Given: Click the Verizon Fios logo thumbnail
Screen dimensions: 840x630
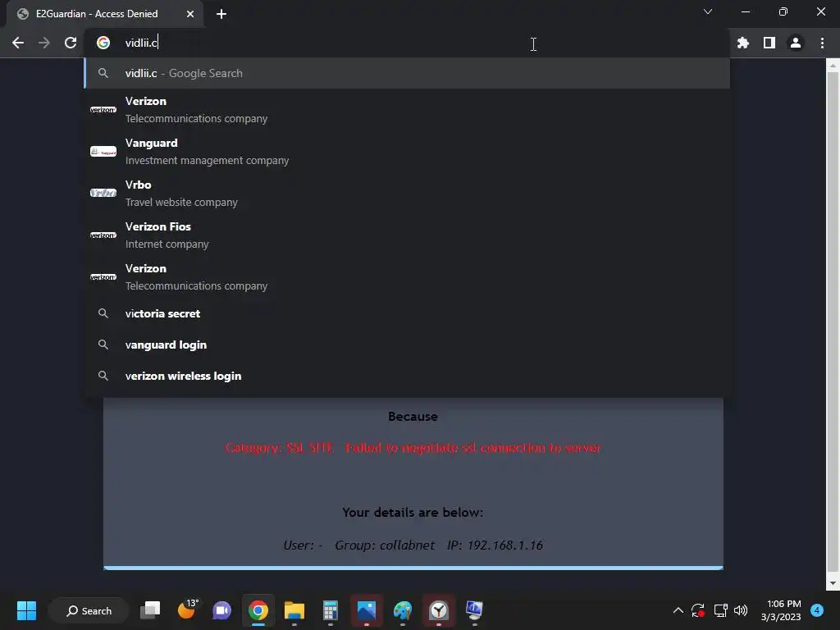Looking at the screenshot, I should pyautogui.click(x=103, y=235).
